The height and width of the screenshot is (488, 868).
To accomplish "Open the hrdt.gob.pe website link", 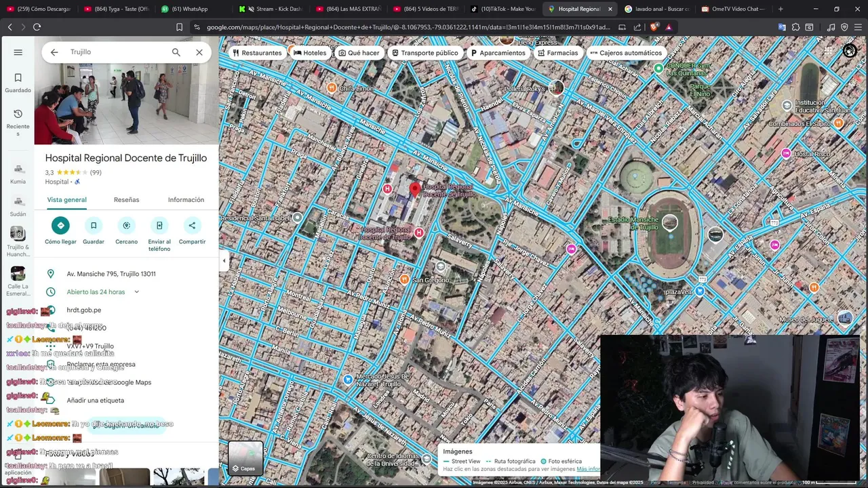I will (84, 310).
